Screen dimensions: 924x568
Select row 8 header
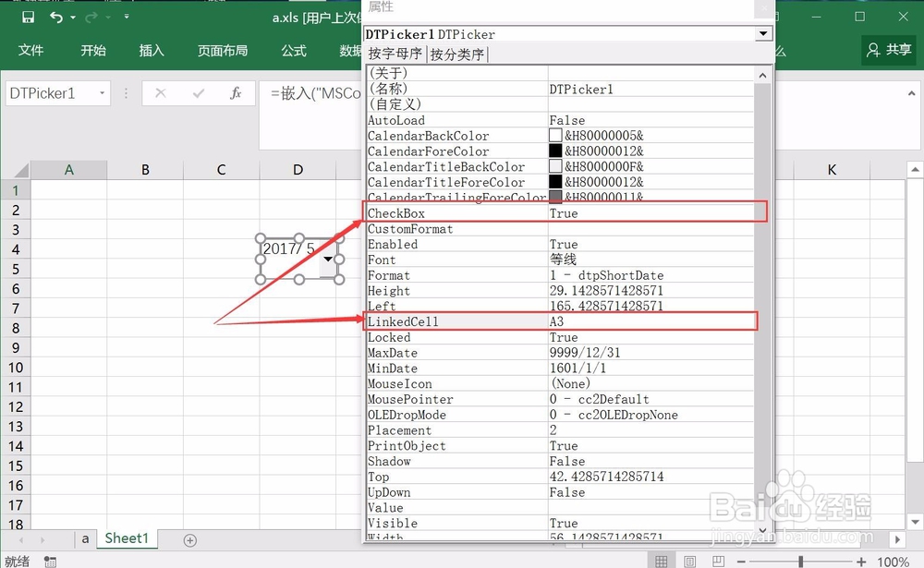[16, 328]
